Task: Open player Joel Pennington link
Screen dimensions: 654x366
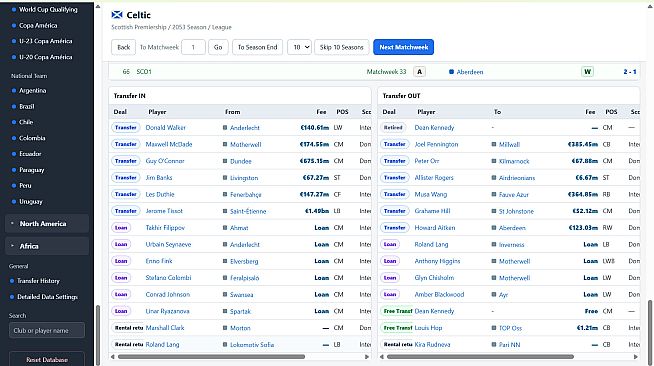Action: click(436, 145)
